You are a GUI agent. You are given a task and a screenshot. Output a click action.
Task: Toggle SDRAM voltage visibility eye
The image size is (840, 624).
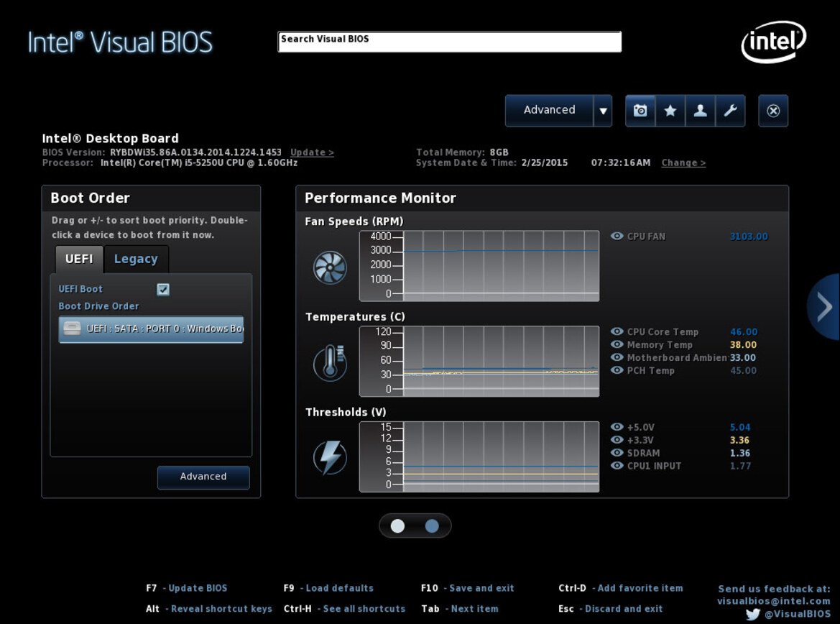[617, 452]
